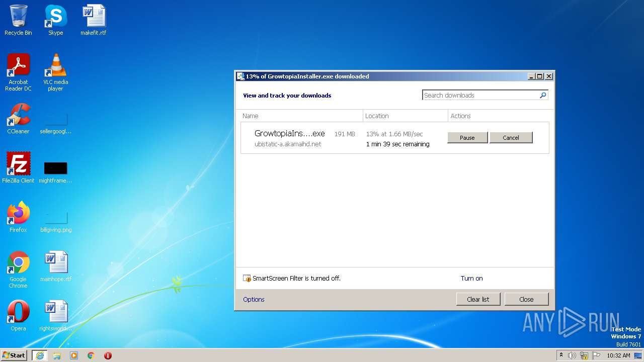Show hidden tray icons arrow

tap(561, 355)
